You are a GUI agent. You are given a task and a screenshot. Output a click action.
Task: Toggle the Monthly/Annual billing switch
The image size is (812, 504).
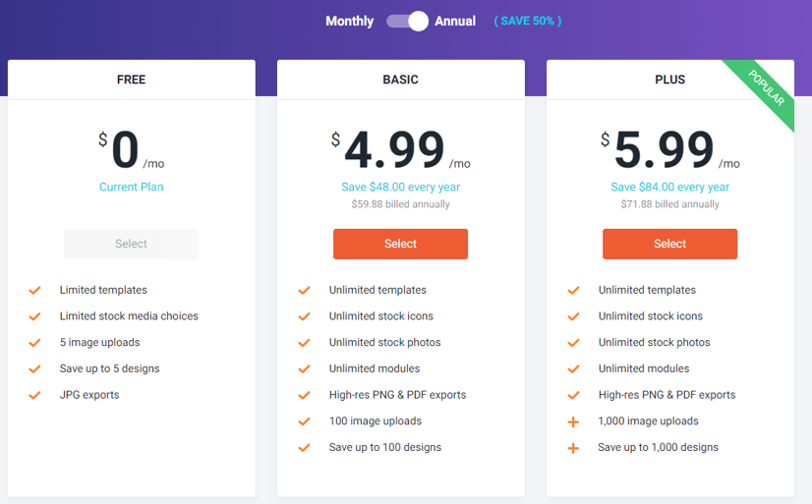pyautogui.click(x=407, y=22)
